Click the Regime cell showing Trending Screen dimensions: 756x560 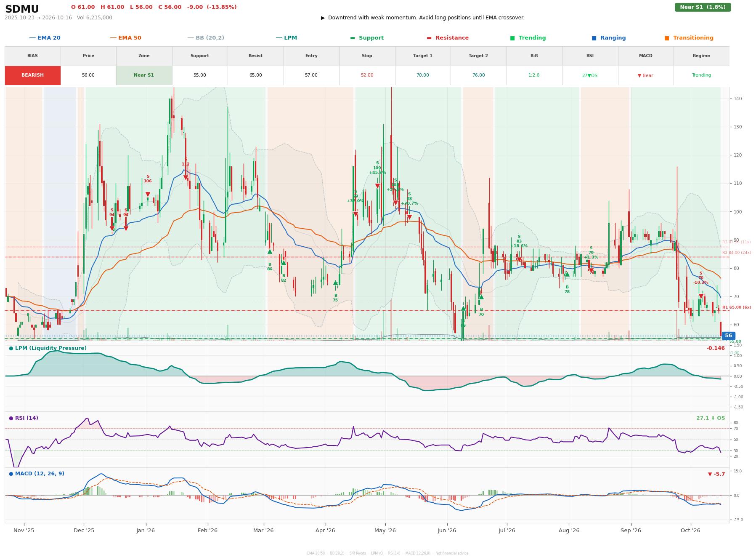coord(701,75)
